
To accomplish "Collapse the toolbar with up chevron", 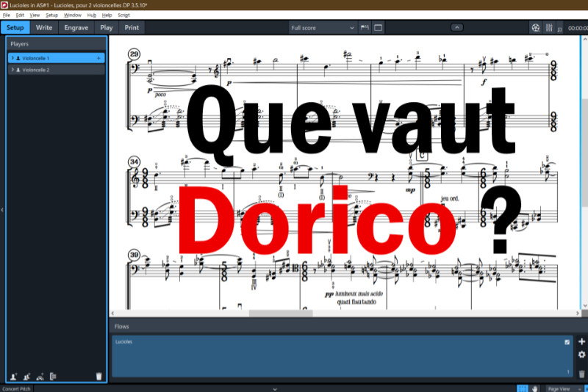I will point(456,27).
